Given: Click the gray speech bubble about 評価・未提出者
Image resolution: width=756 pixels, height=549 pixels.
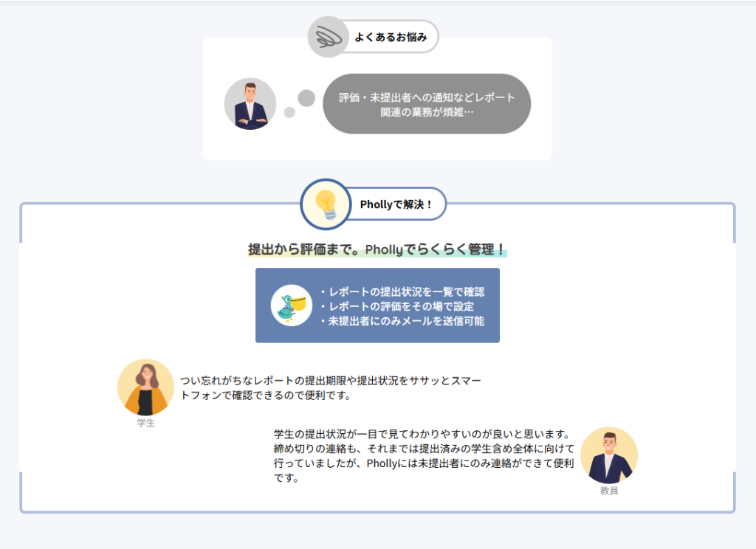Looking at the screenshot, I should pyautogui.click(x=427, y=104).
